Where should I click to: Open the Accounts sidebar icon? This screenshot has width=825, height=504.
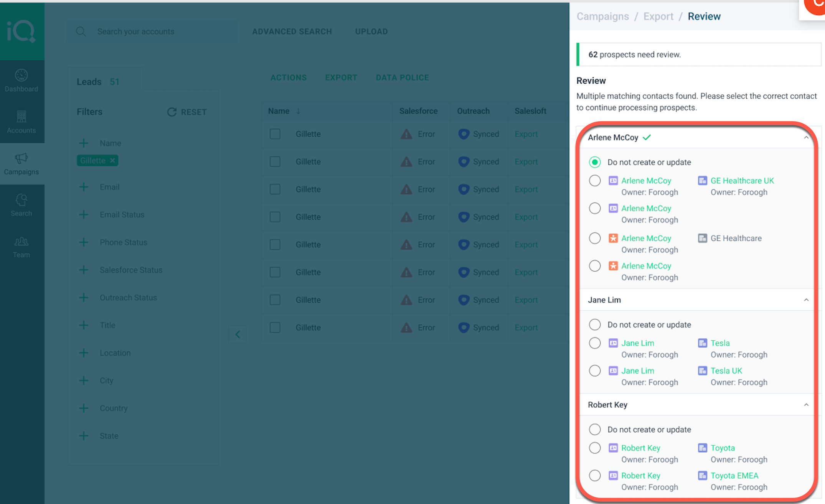(x=21, y=116)
